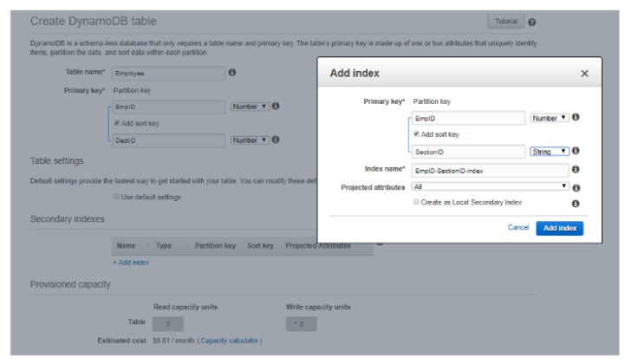Click info icon for Create as Local Secondary Index
Image resolution: width=632 pixels, height=364 pixels.
(x=576, y=203)
